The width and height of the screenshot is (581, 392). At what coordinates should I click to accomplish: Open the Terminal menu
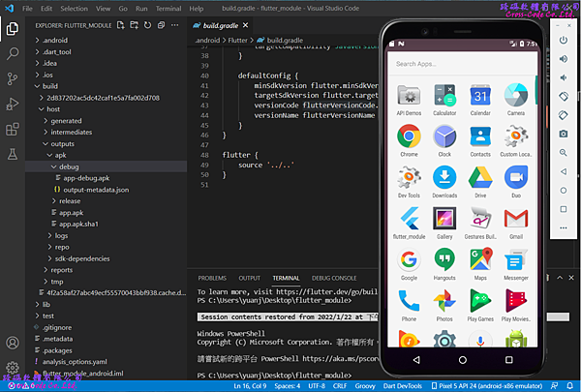pyautogui.click(x=168, y=7)
